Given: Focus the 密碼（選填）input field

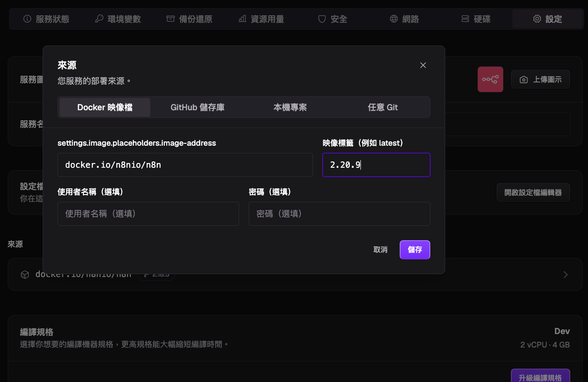Looking at the screenshot, I should click(x=339, y=214).
